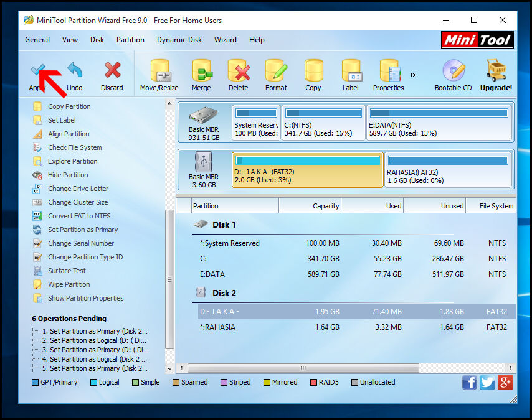
Task: Click Change Drive Letter
Action: (78, 189)
